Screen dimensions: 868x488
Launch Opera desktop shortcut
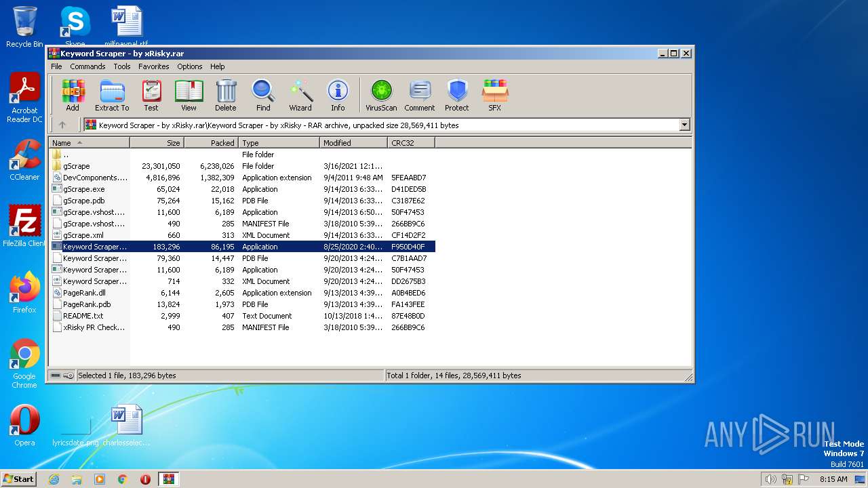tap(24, 426)
